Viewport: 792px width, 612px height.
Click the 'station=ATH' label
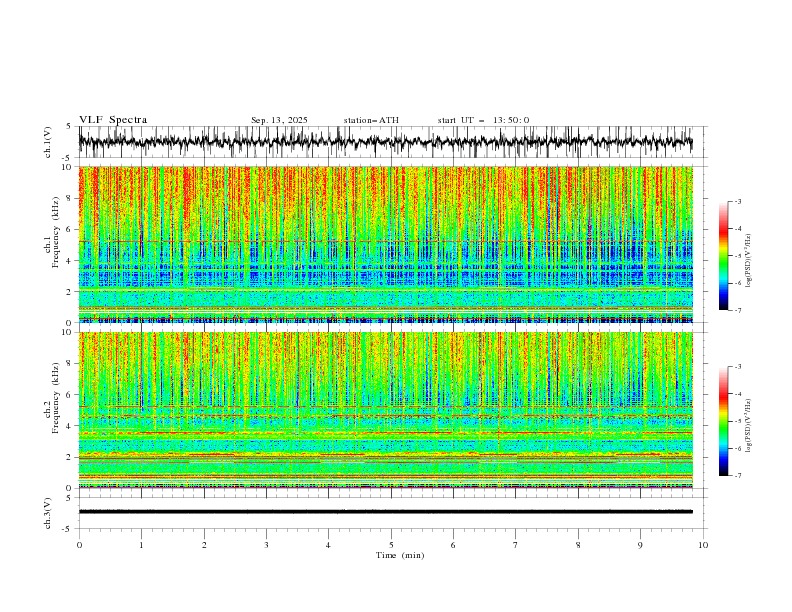(x=371, y=120)
